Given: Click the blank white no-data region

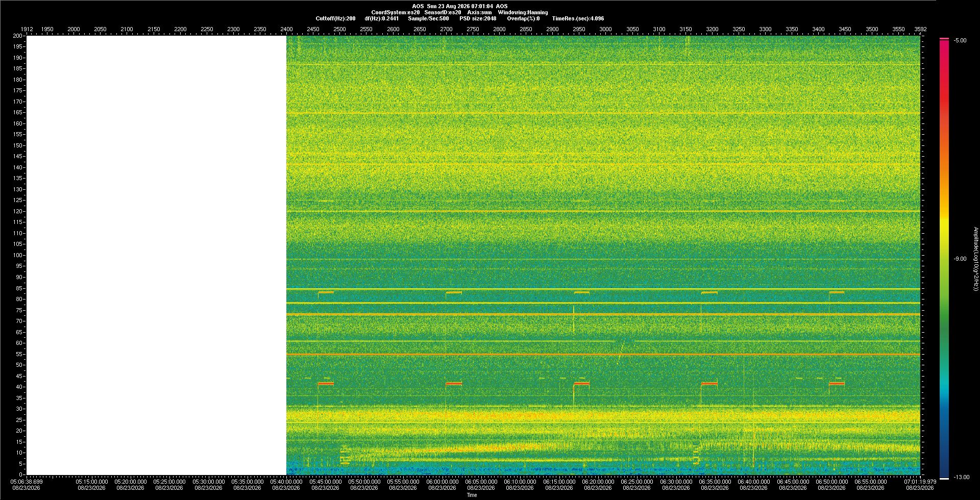Looking at the screenshot, I should (156, 255).
